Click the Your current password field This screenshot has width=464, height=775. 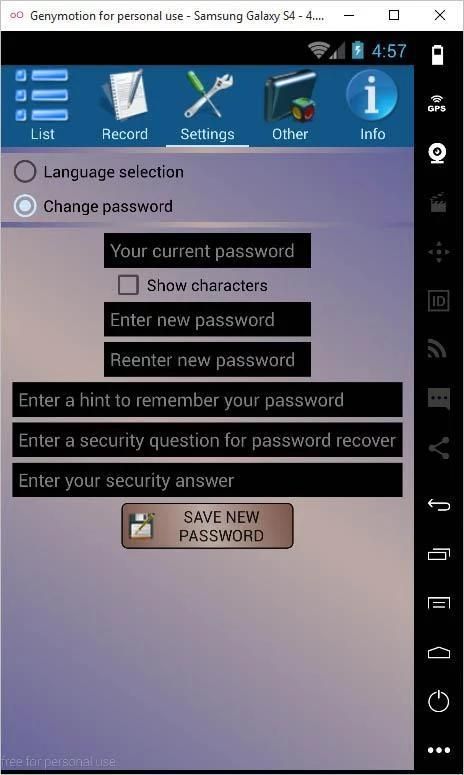pyautogui.click(x=208, y=251)
